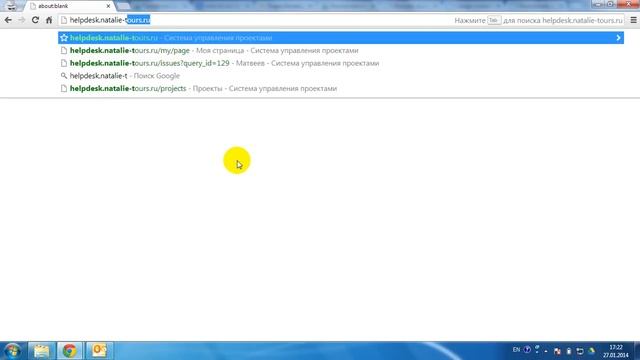Open Outlook from the taskbar

[x=99, y=351]
